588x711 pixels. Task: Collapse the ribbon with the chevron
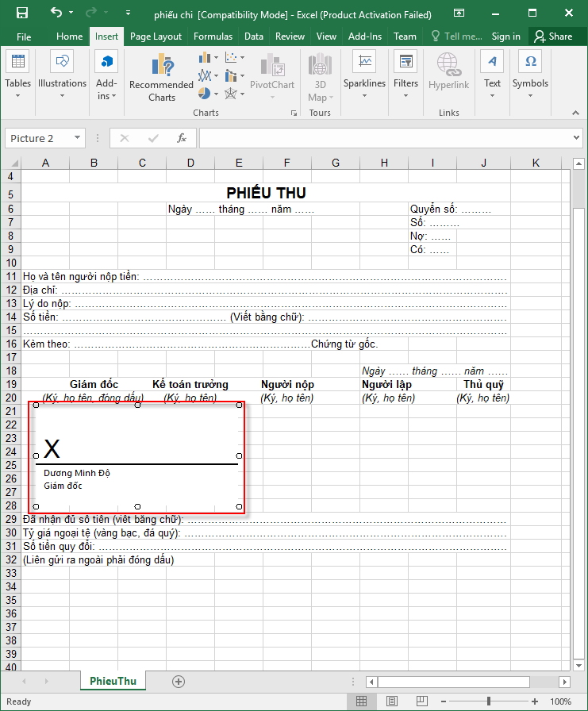[x=576, y=113]
